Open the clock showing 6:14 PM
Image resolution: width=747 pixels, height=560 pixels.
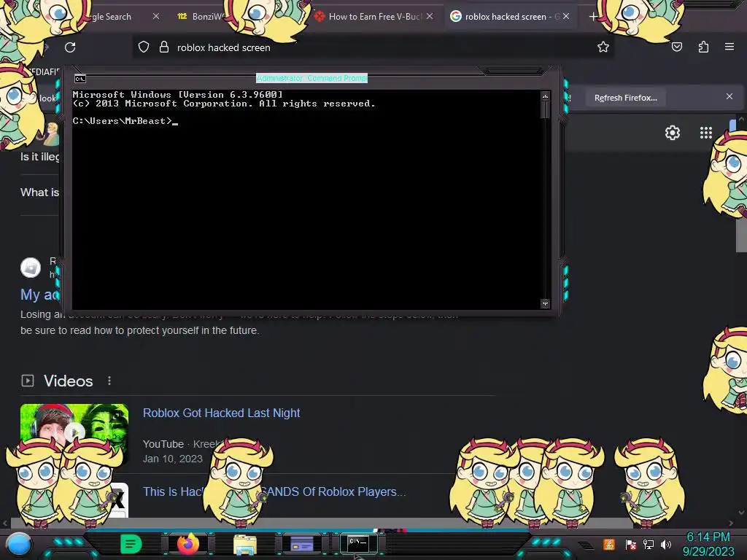coord(708,537)
